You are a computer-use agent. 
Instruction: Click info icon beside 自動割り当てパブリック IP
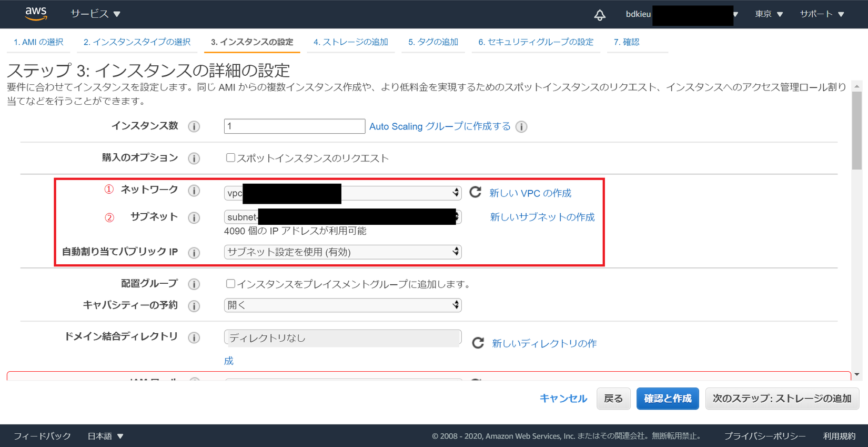click(194, 253)
